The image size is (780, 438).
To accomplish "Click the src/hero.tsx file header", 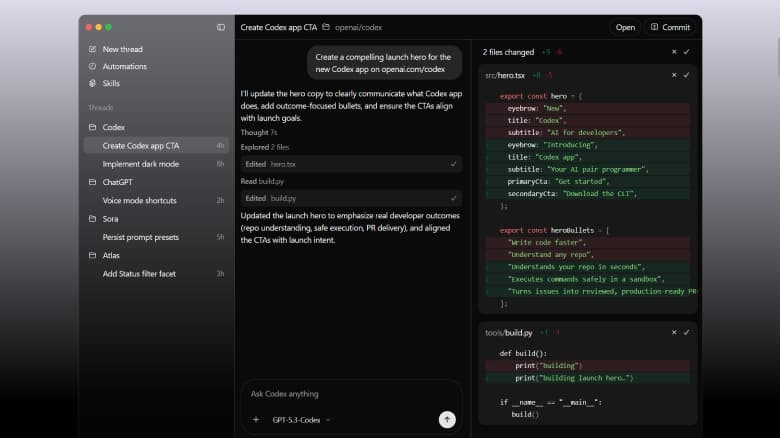I will point(505,75).
